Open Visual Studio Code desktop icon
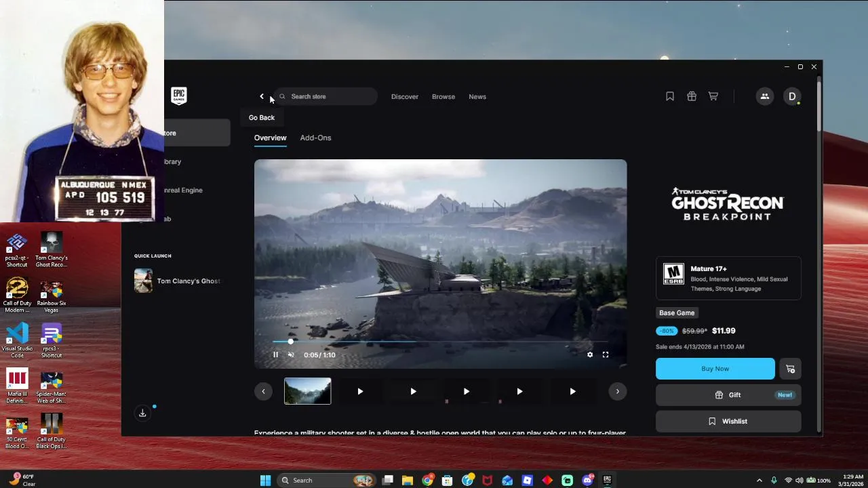Viewport: 868px width, 488px height. [17, 341]
